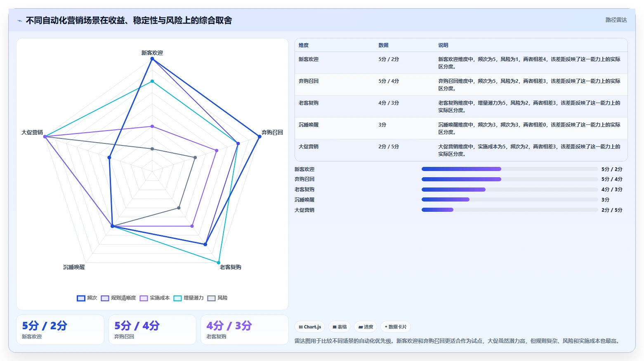644x361 pixels.
Task: Click the 说明 table column header
Action: coord(443,45)
